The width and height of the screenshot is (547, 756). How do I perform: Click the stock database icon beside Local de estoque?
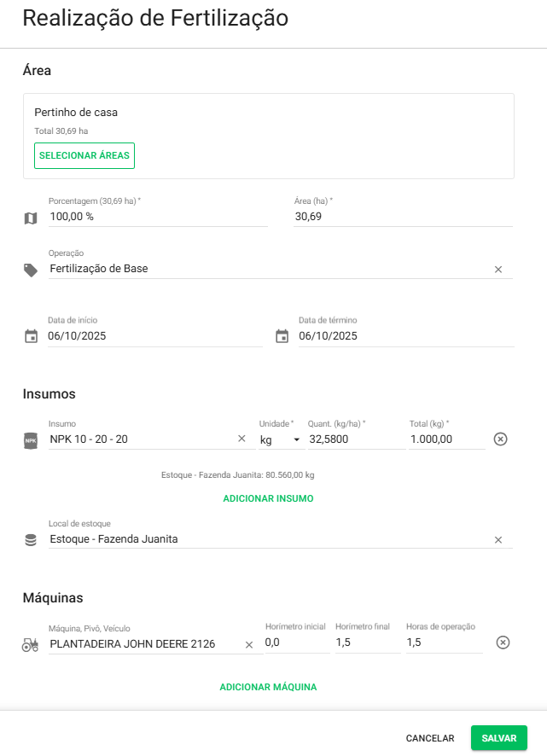[x=31, y=540]
